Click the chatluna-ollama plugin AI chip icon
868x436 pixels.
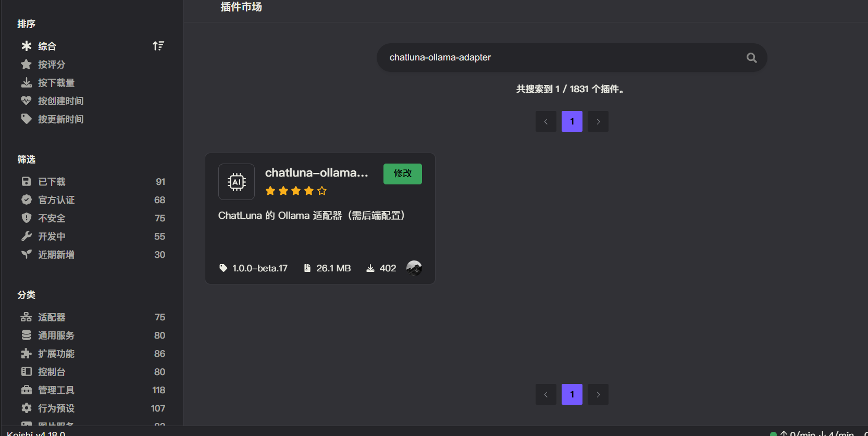pyautogui.click(x=237, y=182)
